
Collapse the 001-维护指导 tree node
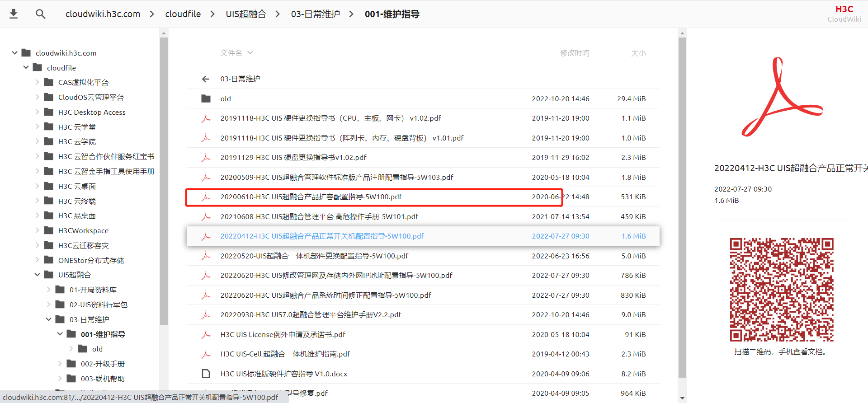pyautogui.click(x=60, y=334)
